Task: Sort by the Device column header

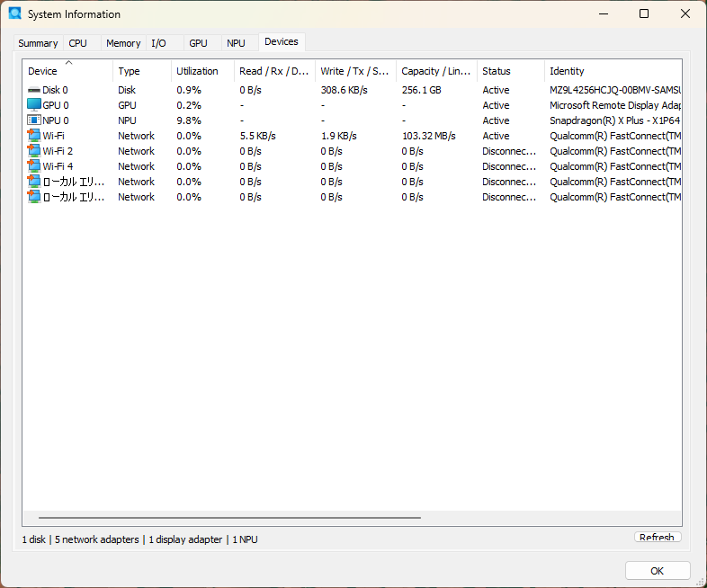Action: coord(67,71)
